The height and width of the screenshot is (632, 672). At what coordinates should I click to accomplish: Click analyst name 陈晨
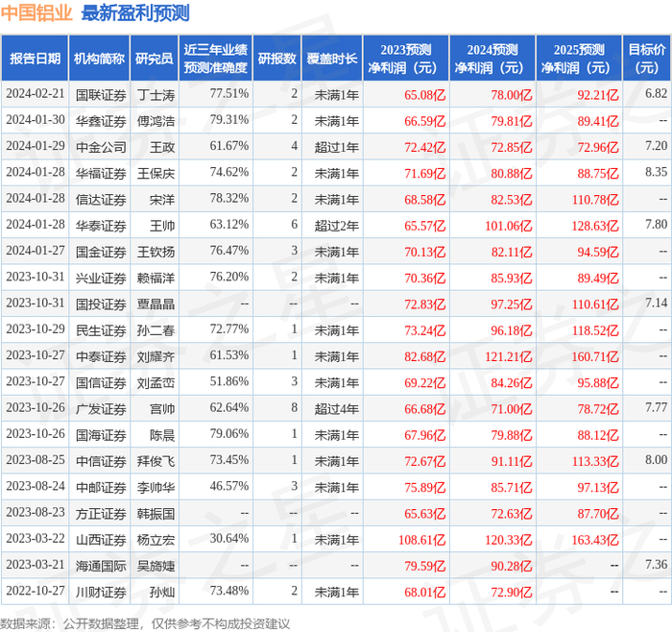click(162, 435)
